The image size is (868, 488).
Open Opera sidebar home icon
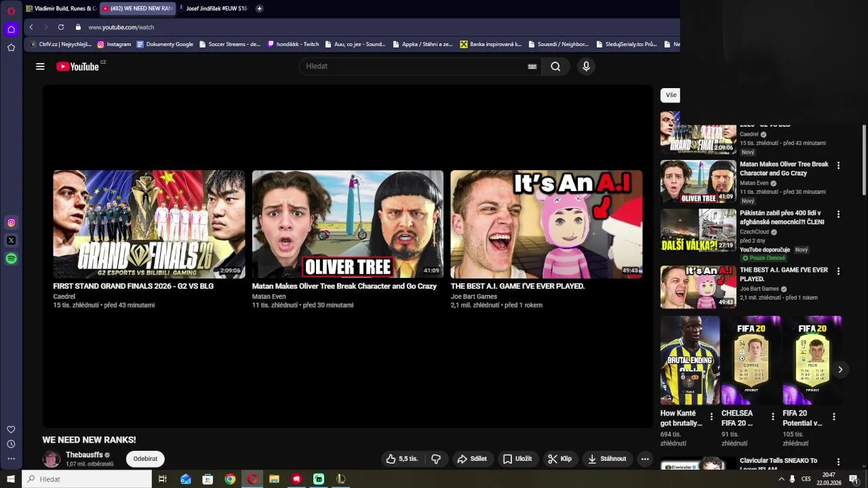pyautogui.click(x=11, y=29)
